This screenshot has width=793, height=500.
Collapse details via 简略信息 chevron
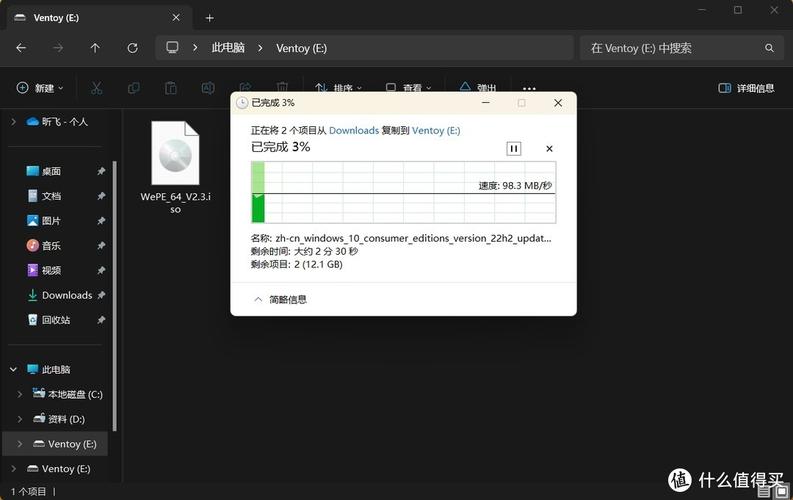point(258,300)
